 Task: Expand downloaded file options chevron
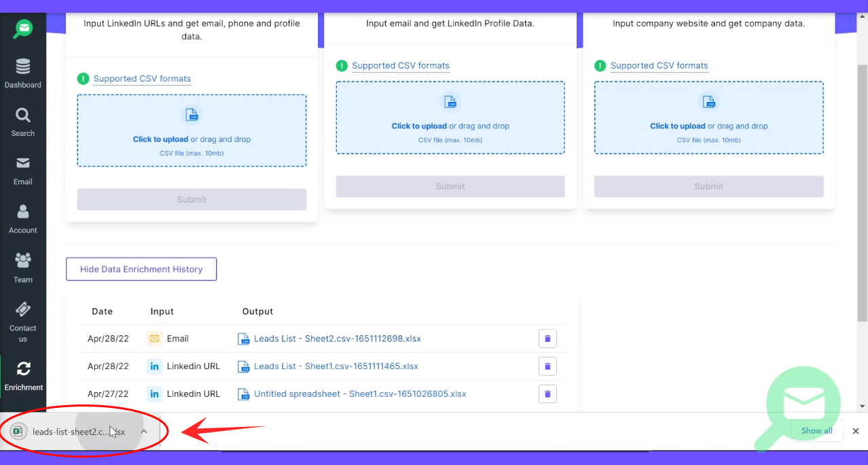tap(143, 431)
